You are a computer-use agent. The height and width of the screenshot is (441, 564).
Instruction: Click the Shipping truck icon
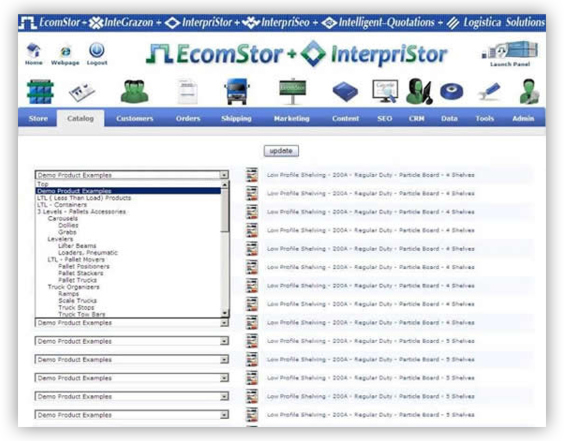pos(237,92)
